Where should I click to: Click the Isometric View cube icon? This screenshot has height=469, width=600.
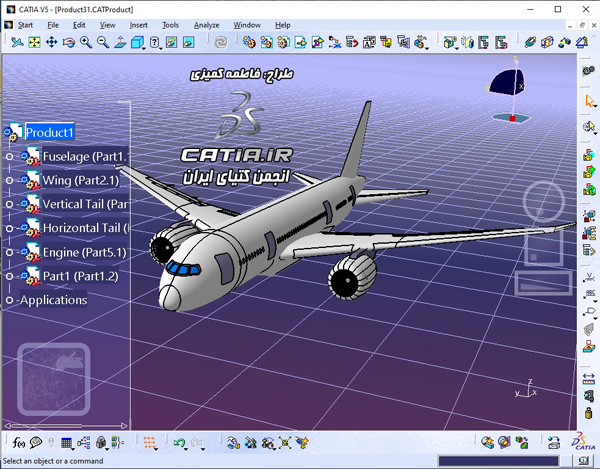coord(137,42)
